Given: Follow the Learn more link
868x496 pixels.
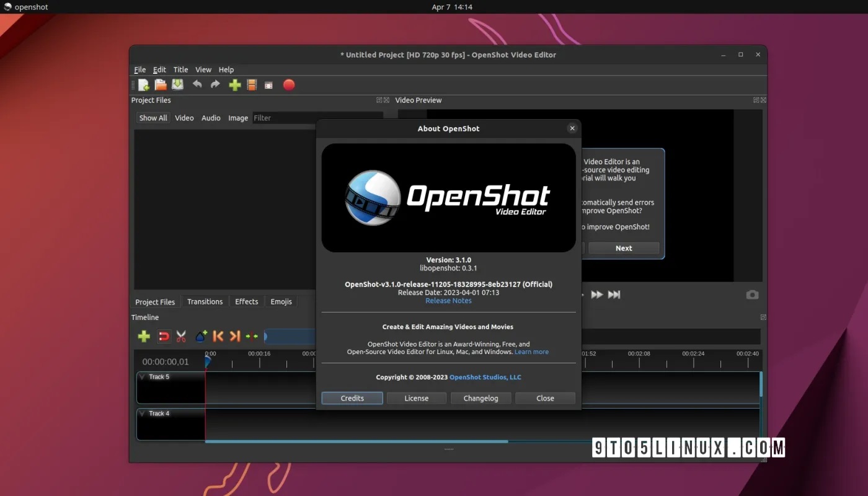Looking at the screenshot, I should click(531, 352).
